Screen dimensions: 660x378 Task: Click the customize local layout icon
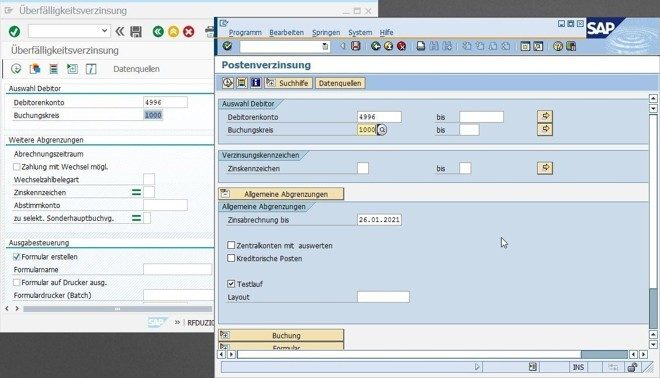[571, 46]
